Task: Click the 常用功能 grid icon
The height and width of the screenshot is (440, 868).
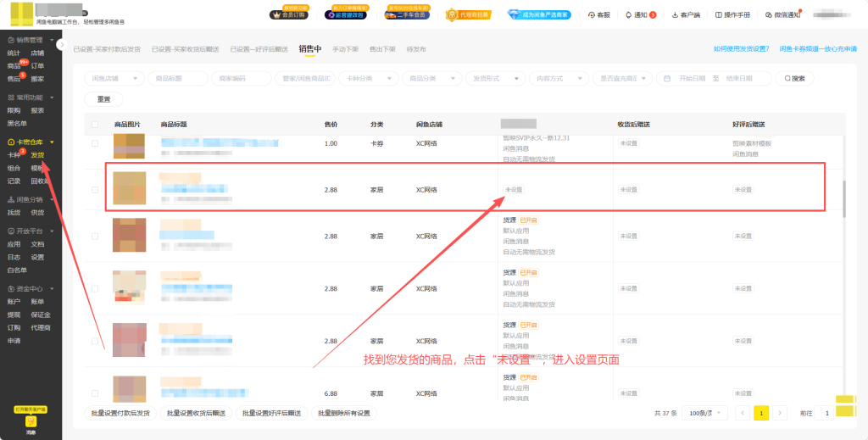Action: coord(11,97)
